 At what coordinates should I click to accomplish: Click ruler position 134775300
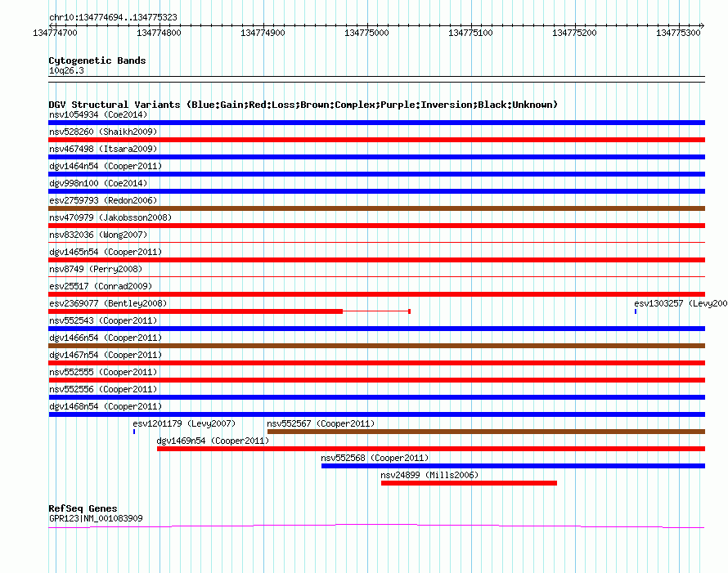[678, 33]
